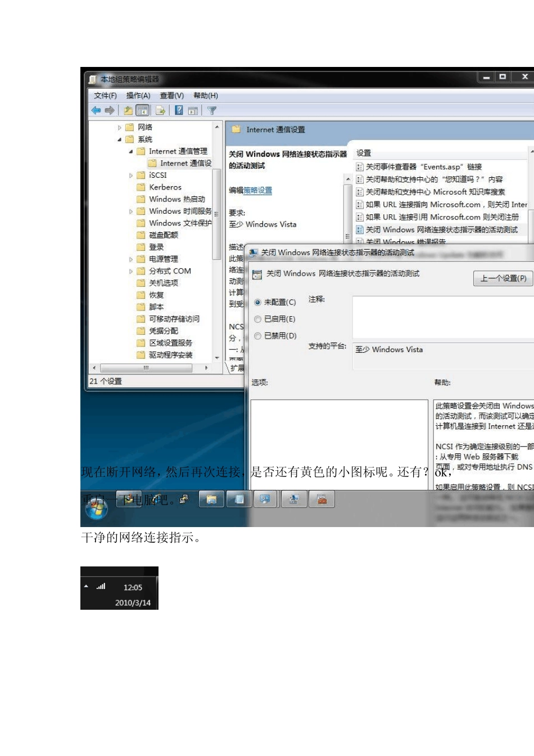Click the 网络 folder icon in tree
Image resolution: width=534 pixels, height=756 pixels.
coord(130,127)
